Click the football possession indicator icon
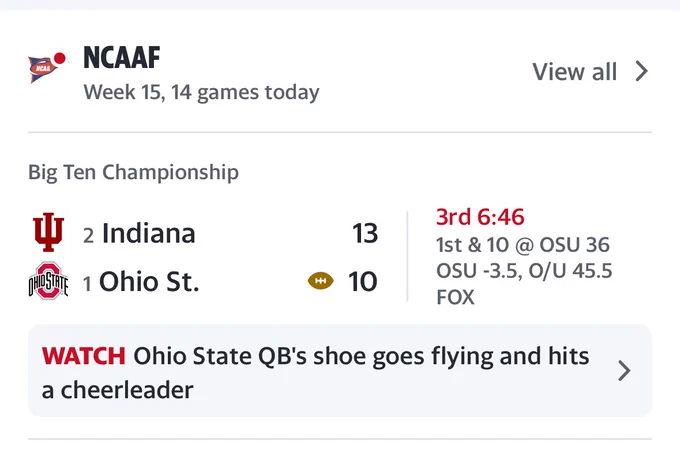 coord(320,281)
